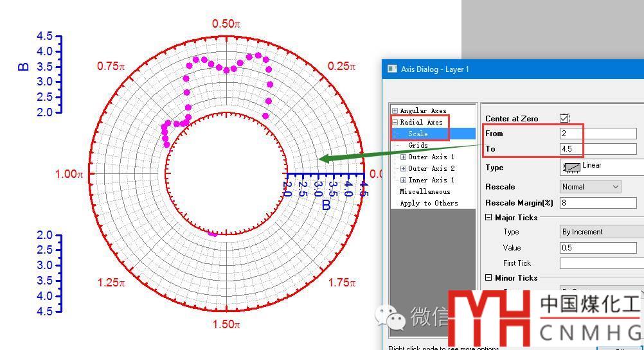Select the Grids item in tree
644x350 pixels.
pyautogui.click(x=418, y=145)
